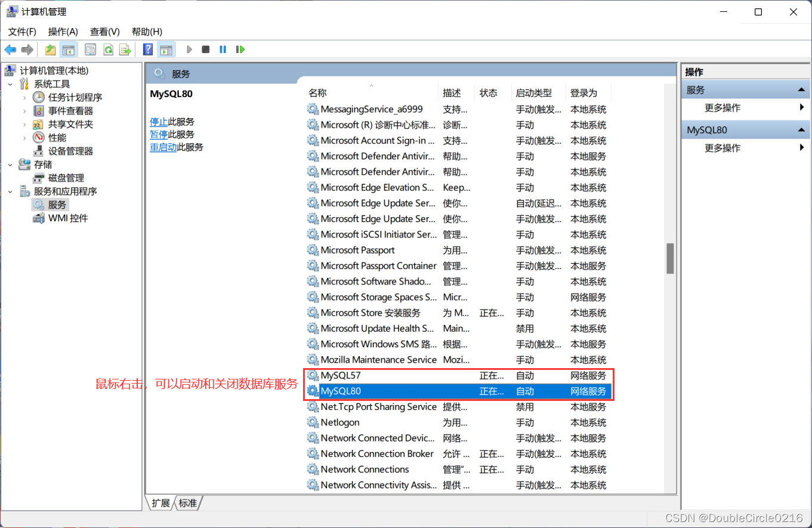Viewport: 812px width, 528px height.
Task: Sort by the 名称 column header
Action: click(x=371, y=93)
